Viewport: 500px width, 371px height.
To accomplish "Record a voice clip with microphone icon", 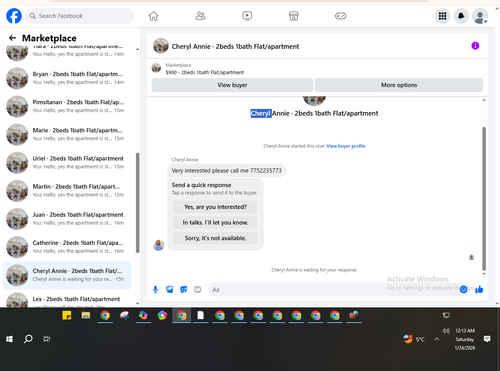I will (155, 289).
